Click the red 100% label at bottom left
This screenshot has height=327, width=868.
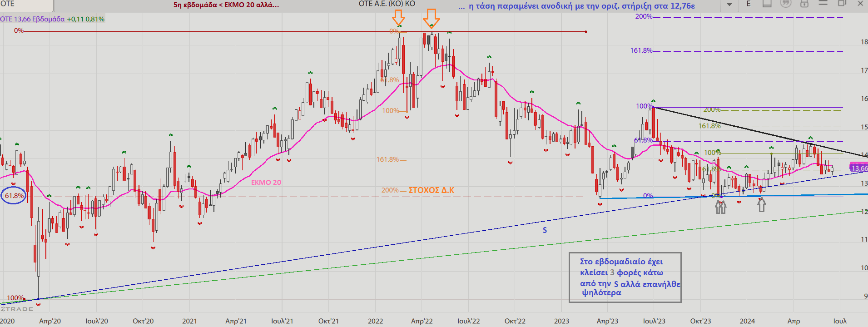(x=15, y=298)
